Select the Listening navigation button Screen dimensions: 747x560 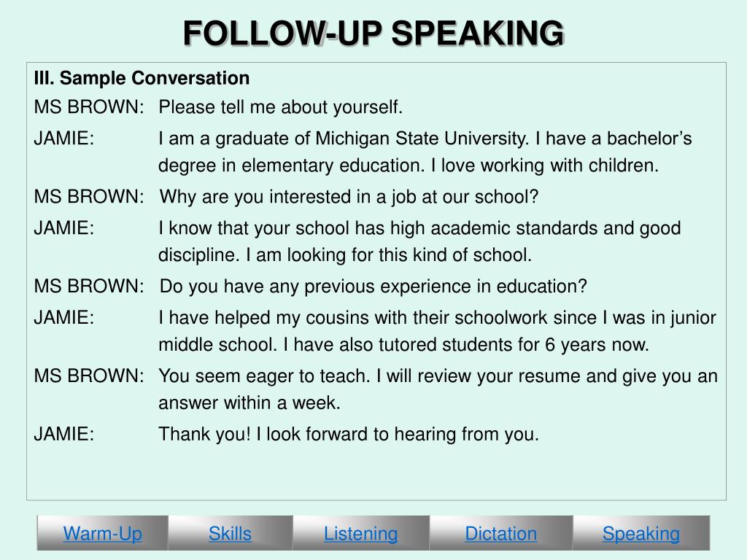(x=360, y=533)
